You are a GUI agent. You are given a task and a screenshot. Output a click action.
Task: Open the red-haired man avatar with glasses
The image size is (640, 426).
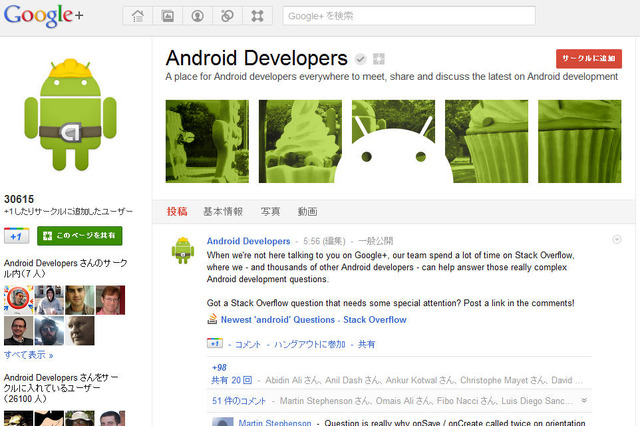(110, 300)
